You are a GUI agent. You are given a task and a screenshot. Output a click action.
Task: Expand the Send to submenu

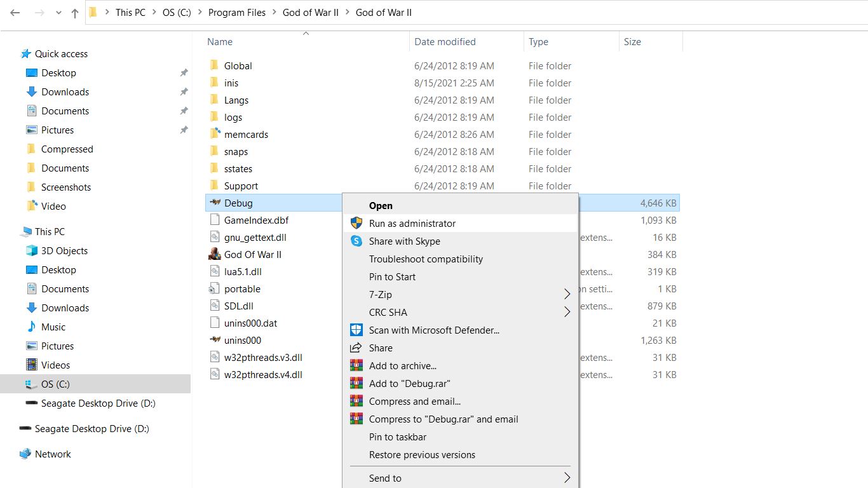click(x=567, y=478)
